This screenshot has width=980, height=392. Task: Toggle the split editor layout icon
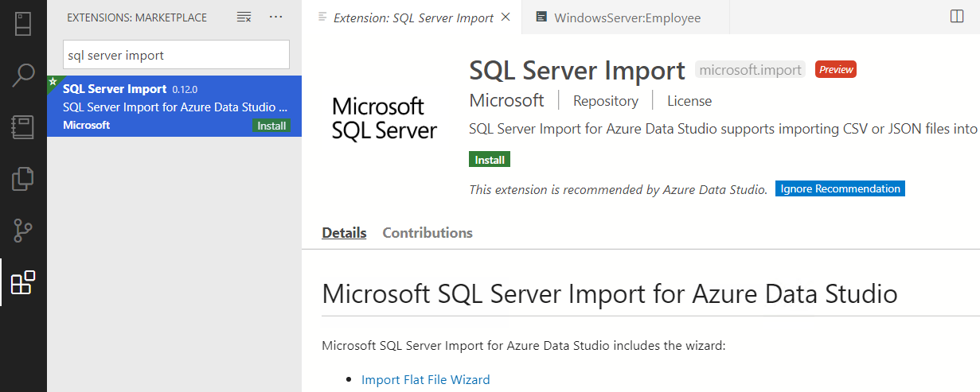(957, 17)
